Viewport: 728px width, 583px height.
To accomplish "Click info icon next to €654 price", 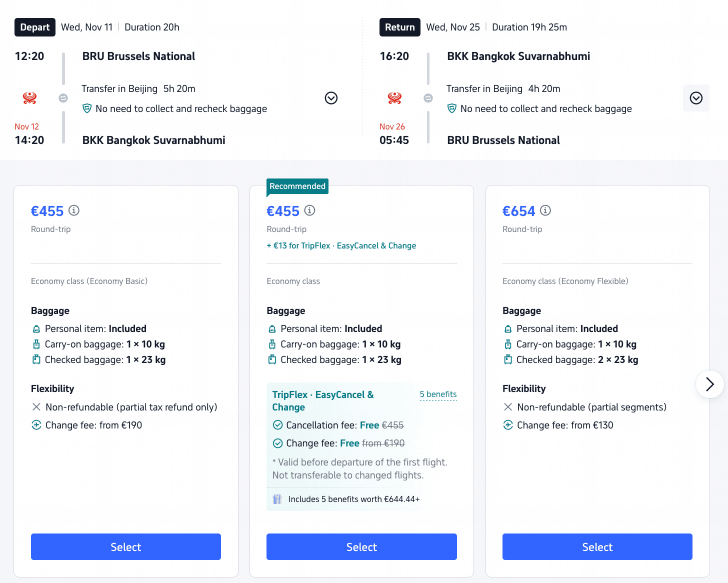I will click(545, 210).
